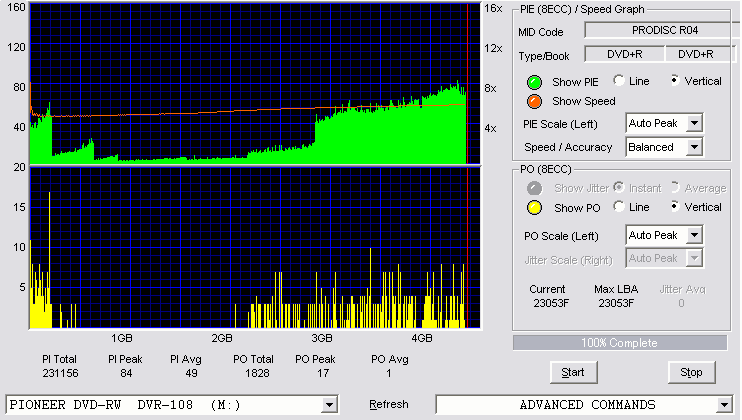Click the Max LBA value 23053F
The width and height of the screenshot is (742, 420).
point(616,303)
